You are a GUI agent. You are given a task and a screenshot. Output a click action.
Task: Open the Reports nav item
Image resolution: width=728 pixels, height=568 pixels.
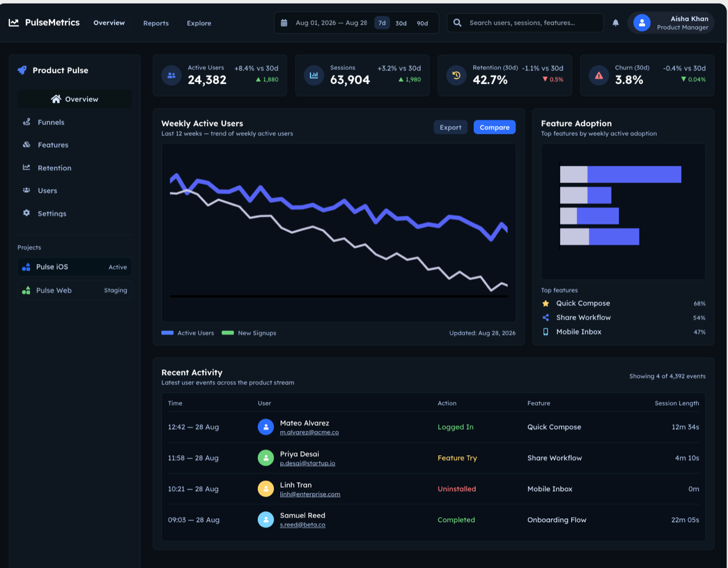(156, 23)
